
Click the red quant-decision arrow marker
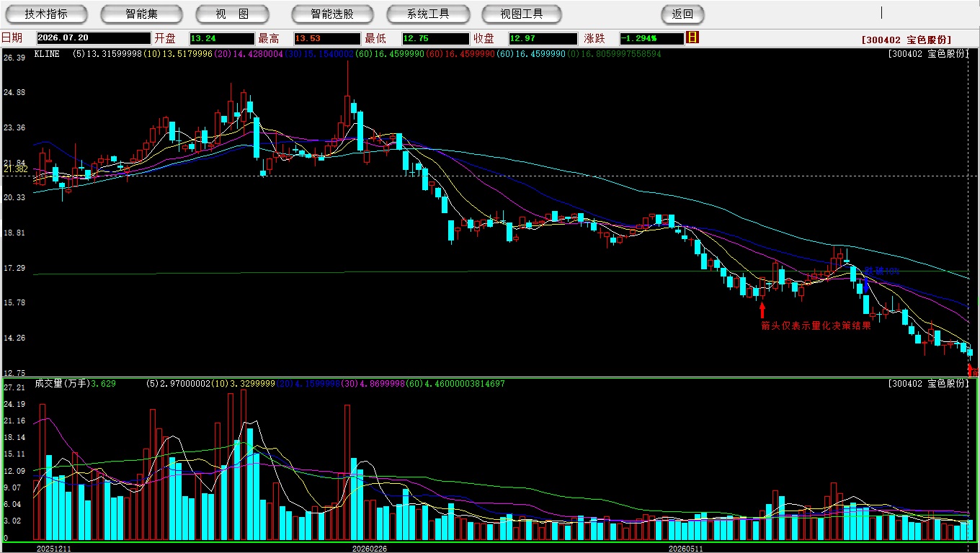762,310
